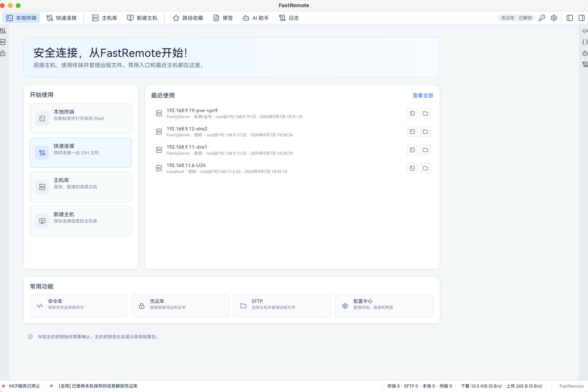This screenshot has height=392, width=588.
Task: Click the scroll log icon in right strip
Action: (585, 64)
